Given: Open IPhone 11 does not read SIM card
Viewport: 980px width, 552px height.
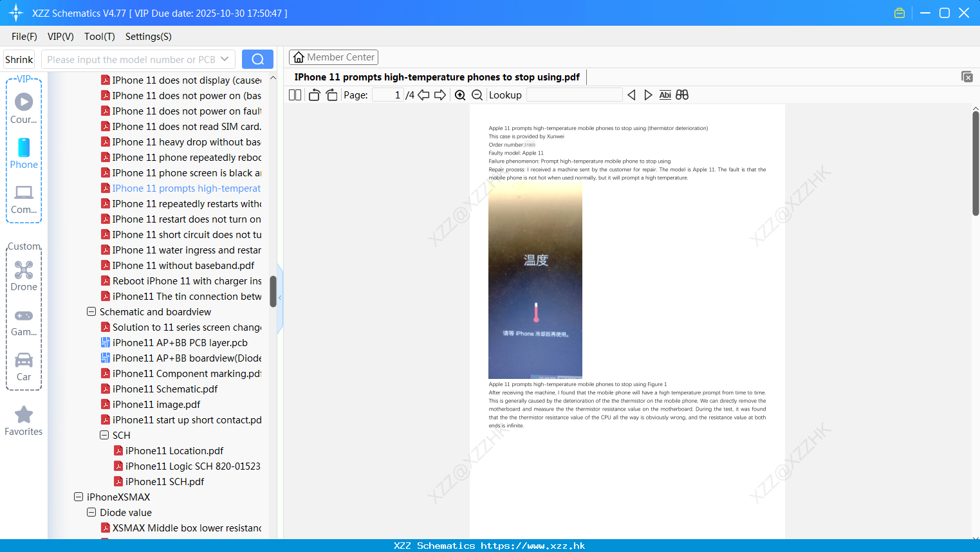Looking at the screenshot, I should (x=181, y=127).
